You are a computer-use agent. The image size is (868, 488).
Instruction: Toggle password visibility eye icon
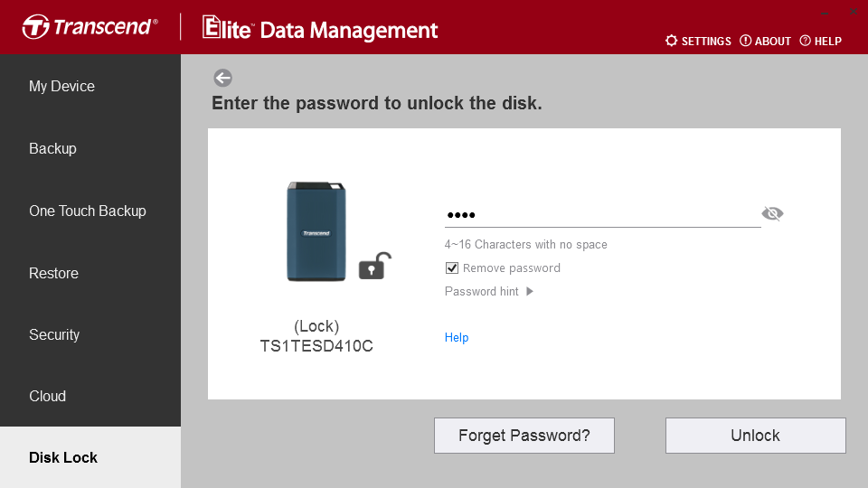point(772,213)
